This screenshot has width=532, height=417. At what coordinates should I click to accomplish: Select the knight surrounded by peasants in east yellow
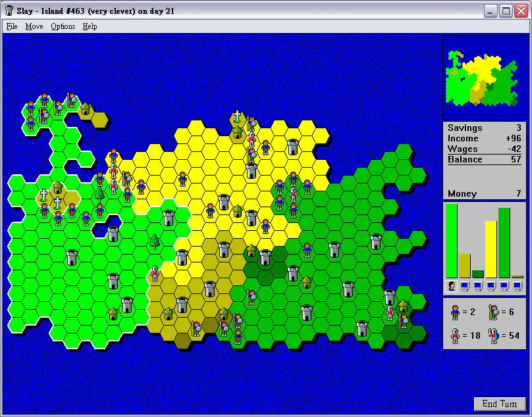pos(293,195)
